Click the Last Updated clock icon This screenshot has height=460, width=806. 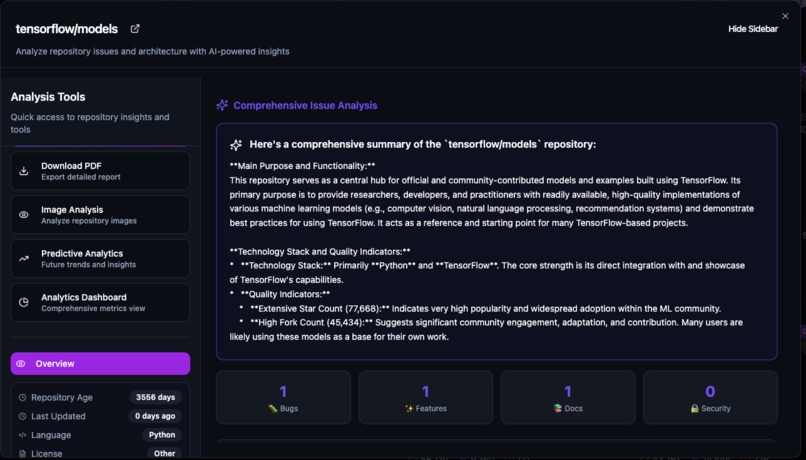(x=22, y=416)
